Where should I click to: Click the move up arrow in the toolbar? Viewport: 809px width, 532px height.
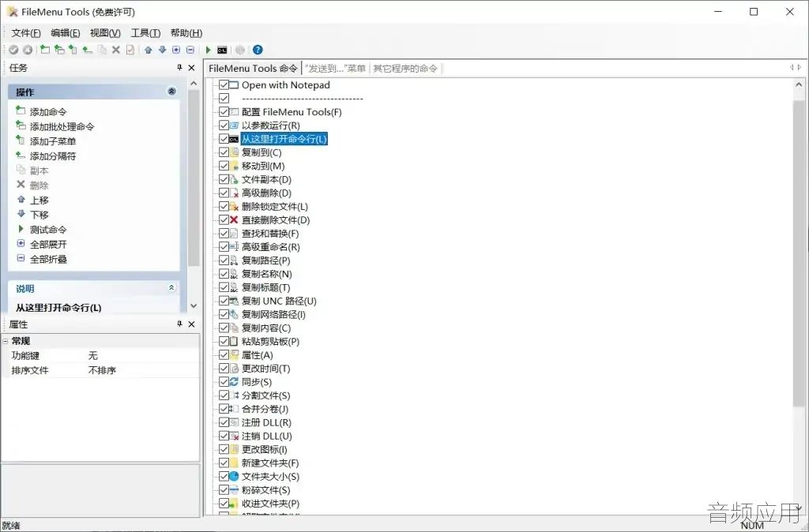click(x=149, y=50)
